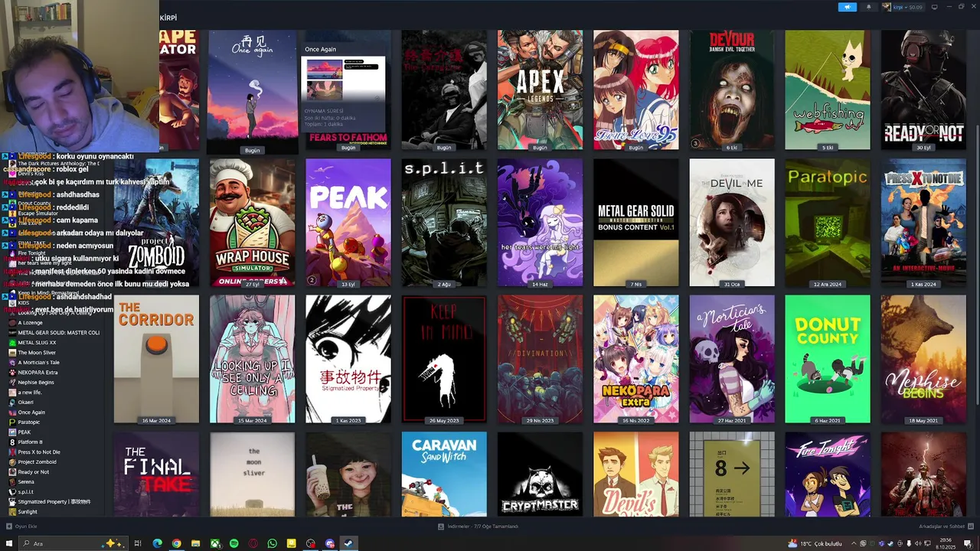This screenshot has width=980, height=551.
Task: Open the Divination game cover
Action: [x=540, y=359]
